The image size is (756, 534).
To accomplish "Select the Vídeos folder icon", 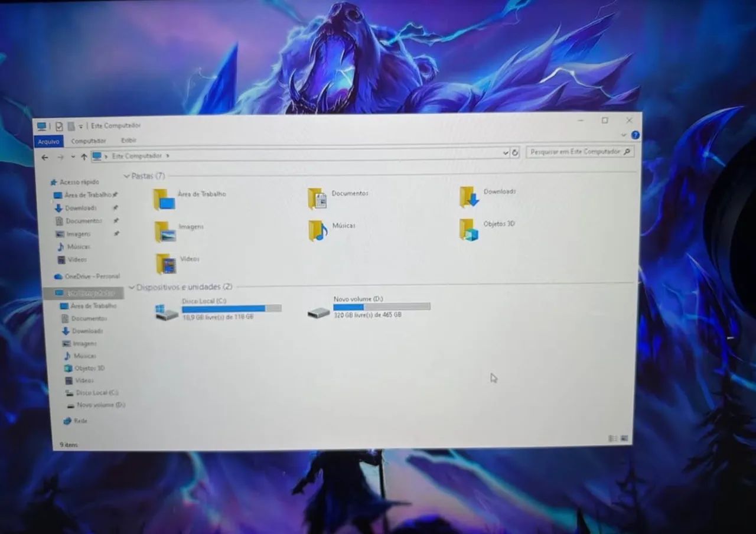I will pos(166,263).
